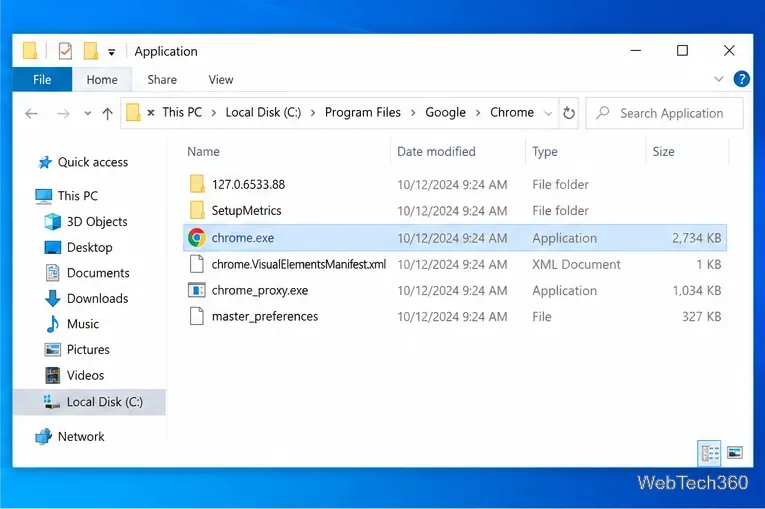This screenshot has height=509, width=765.
Task: Go forward using the Forward arrow
Action: pyautogui.click(x=63, y=114)
